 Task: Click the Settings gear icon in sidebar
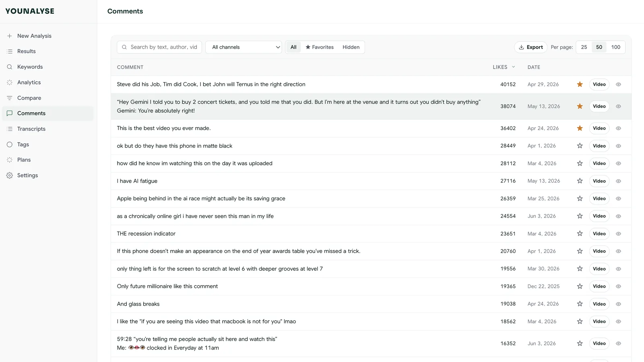point(10,175)
